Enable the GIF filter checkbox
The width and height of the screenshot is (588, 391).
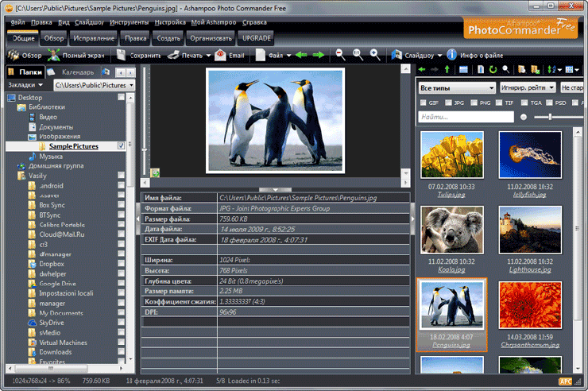[x=423, y=103]
